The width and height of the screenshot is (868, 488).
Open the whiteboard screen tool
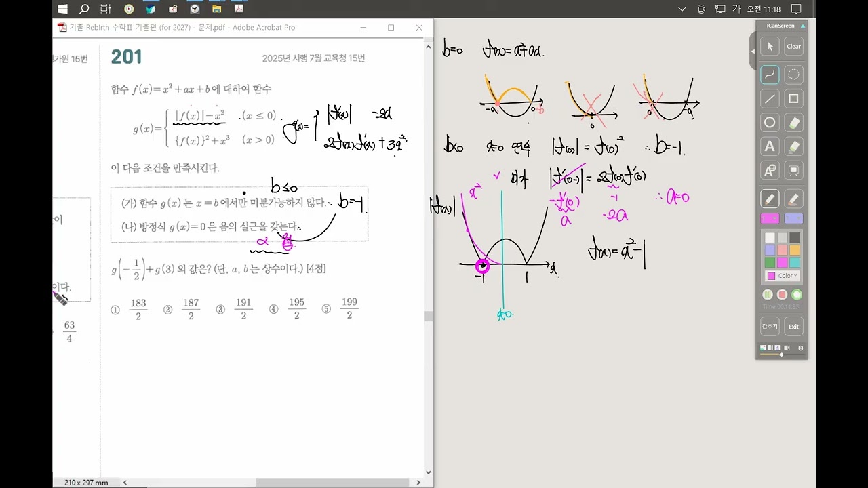[x=793, y=171]
